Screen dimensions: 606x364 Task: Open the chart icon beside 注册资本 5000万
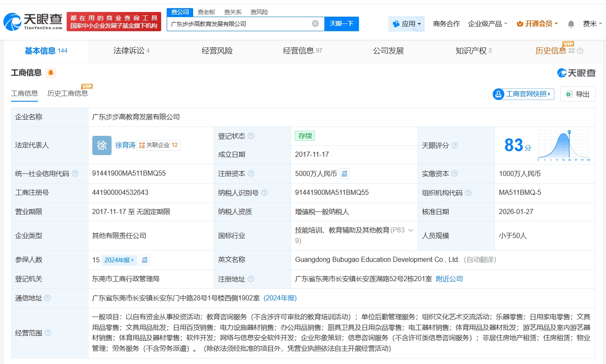point(344,173)
